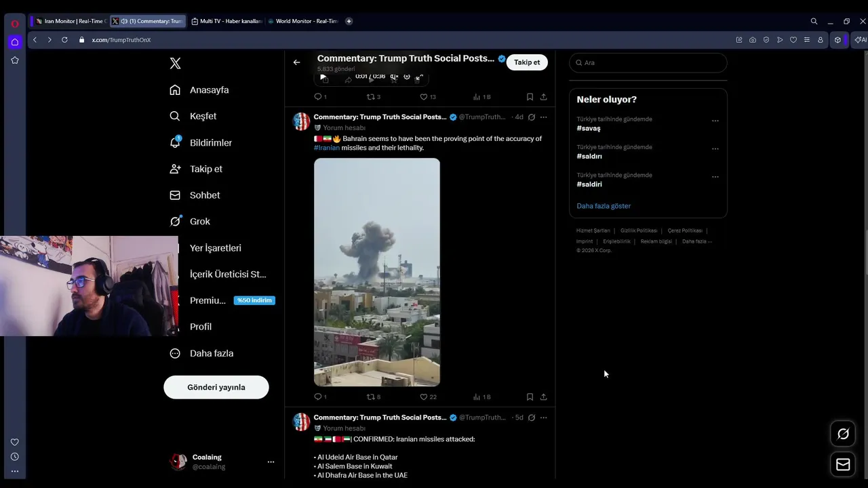Viewport: 868px width, 488px height.
Task: Open Opera Easy Setup sliders icon
Action: pyautogui.click(x=806, y=40)
